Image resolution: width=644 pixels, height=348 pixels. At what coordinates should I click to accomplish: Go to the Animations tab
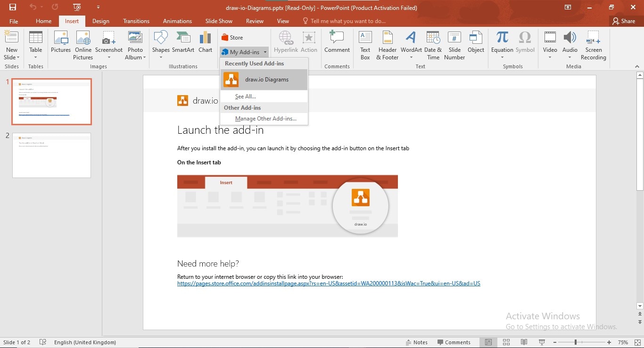pyautogui.click(x=177, y=21)
